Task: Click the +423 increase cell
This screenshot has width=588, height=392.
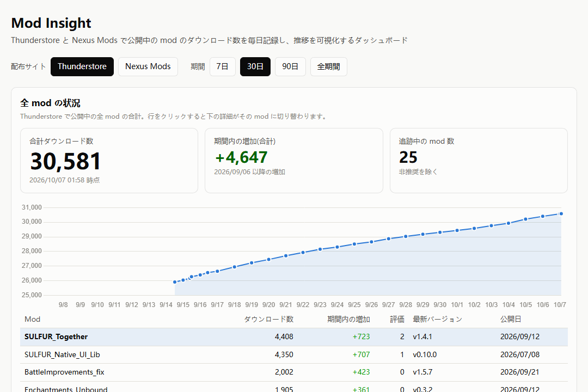Action: pos(361,372)
